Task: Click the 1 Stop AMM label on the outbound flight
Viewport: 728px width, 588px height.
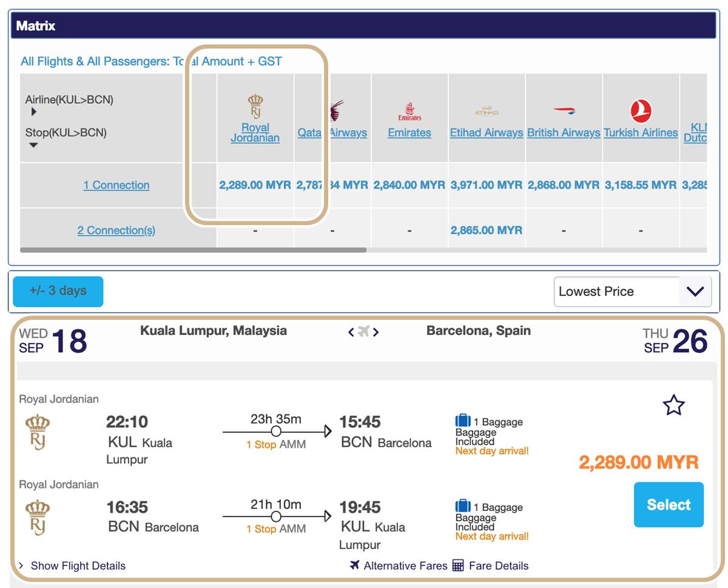Action: point(276,445)
